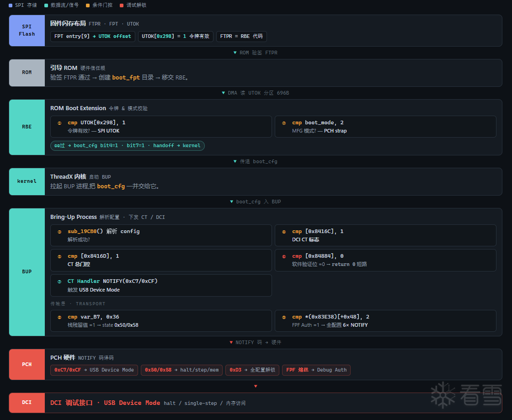Select the teal BUP stage label

tap(27, 272)
